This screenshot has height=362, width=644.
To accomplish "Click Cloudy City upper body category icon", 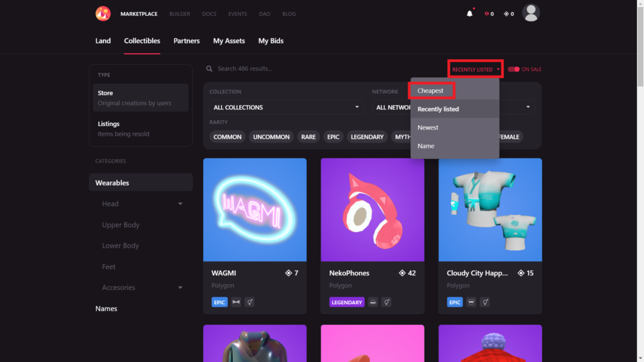I will [x=471, y=302].
